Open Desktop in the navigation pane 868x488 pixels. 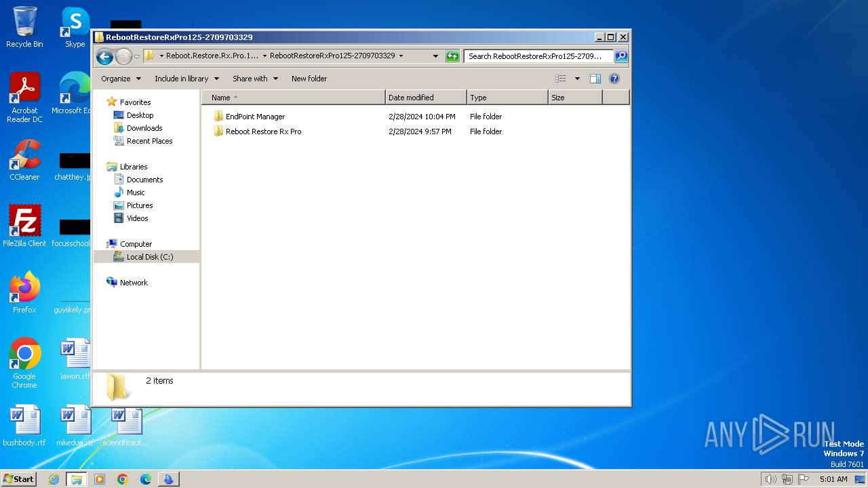coord(140,115)
